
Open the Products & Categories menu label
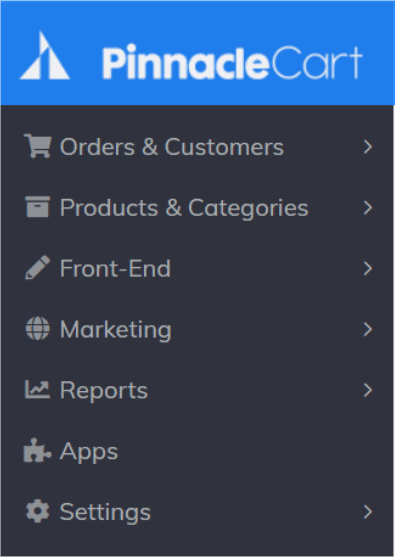coord(184,208)
